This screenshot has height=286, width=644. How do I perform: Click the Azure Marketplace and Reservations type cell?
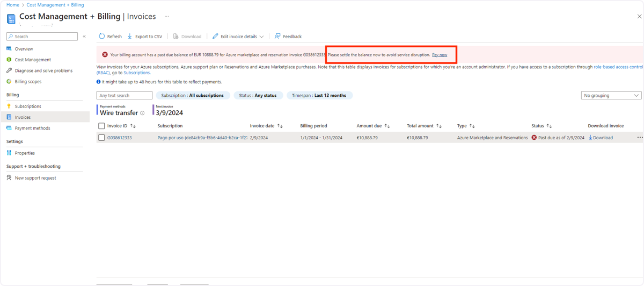(492, 138)
